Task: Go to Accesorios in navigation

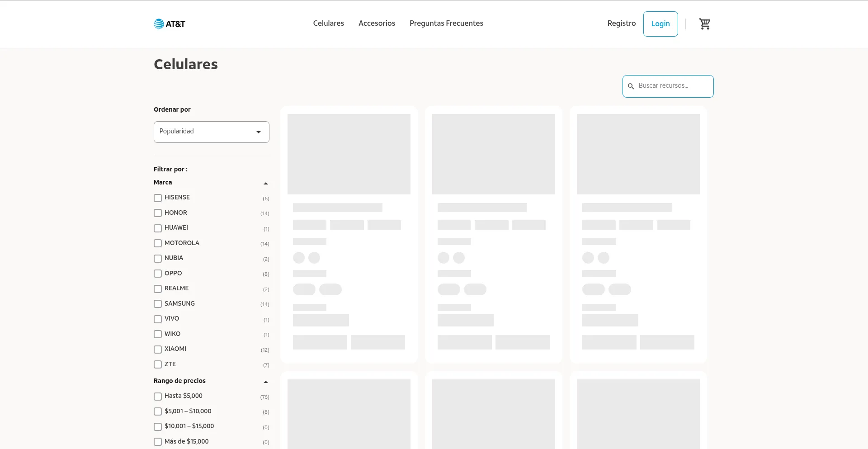Action: pos(377,24)
